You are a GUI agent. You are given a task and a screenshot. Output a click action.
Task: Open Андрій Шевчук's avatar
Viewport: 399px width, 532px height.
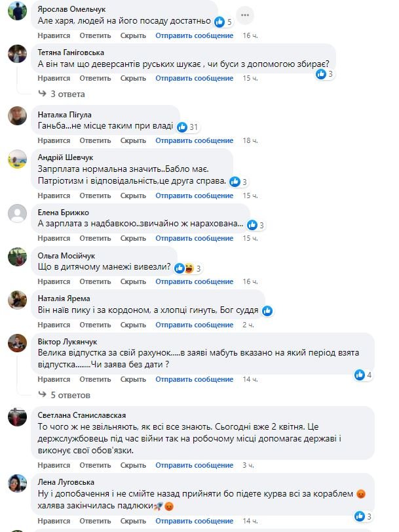point(17,161)
